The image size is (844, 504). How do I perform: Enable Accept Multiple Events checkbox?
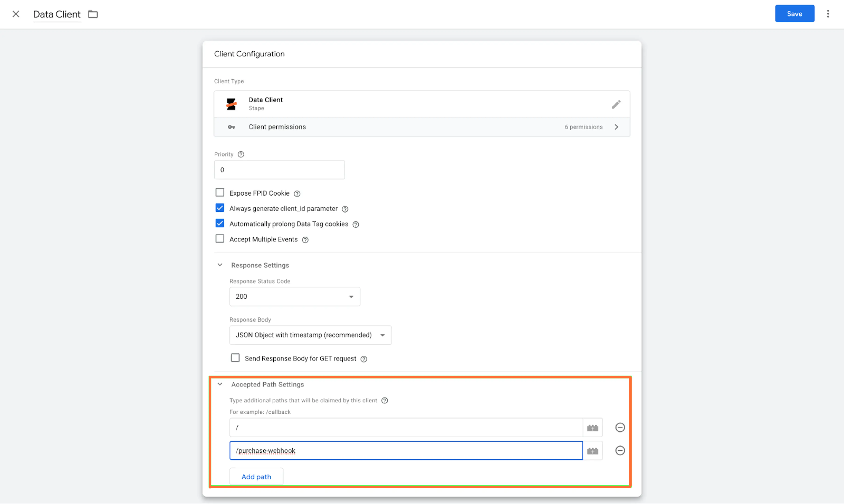(220, 239)
